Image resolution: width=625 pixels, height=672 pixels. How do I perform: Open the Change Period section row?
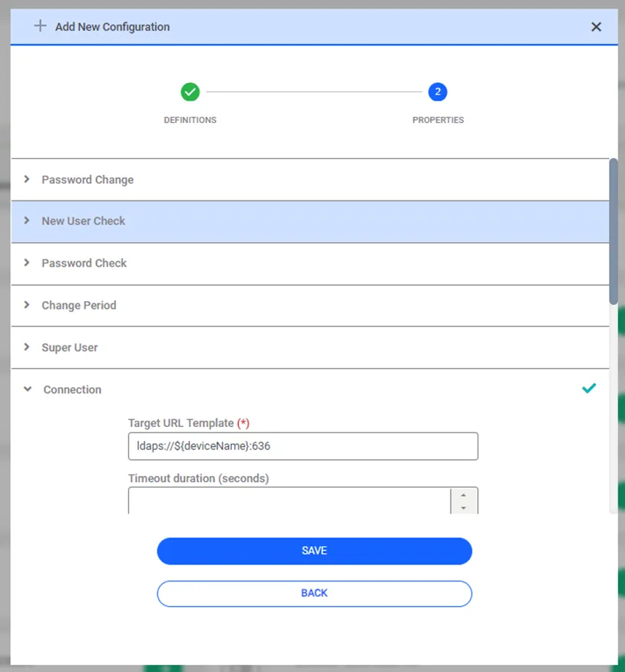(x=310, y=306)
